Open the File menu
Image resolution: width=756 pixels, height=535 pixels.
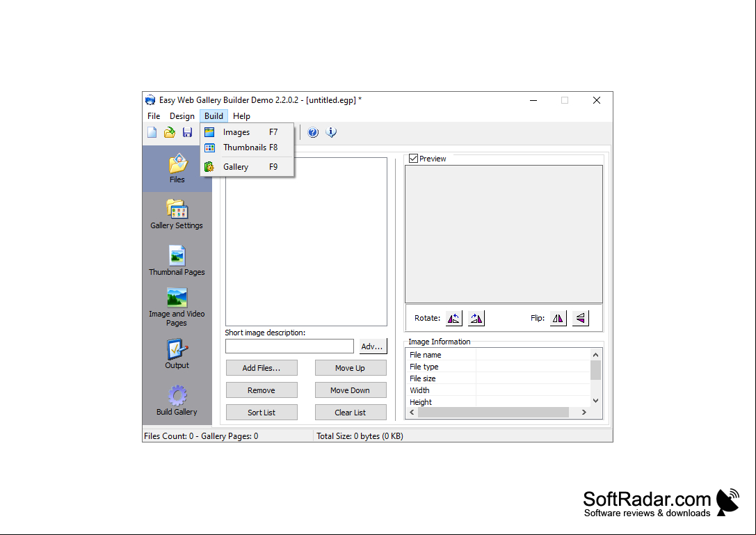154,116
